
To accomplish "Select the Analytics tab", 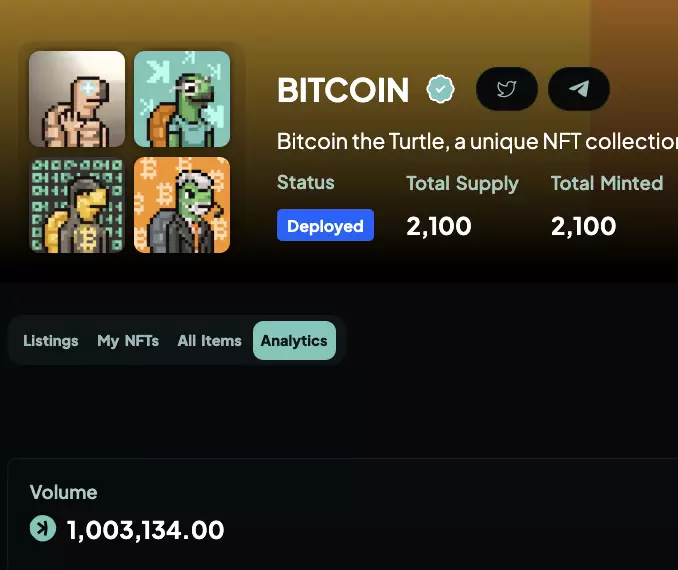I will click(x=294, y=341).
